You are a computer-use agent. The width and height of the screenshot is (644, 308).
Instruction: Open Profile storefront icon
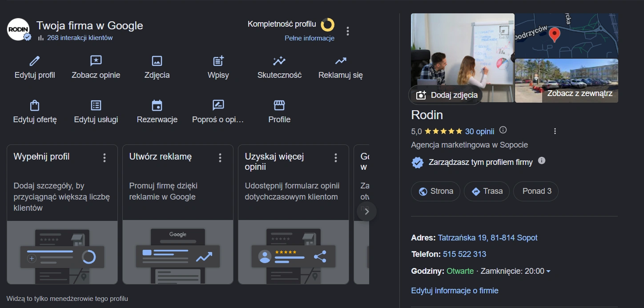[279, 105]
